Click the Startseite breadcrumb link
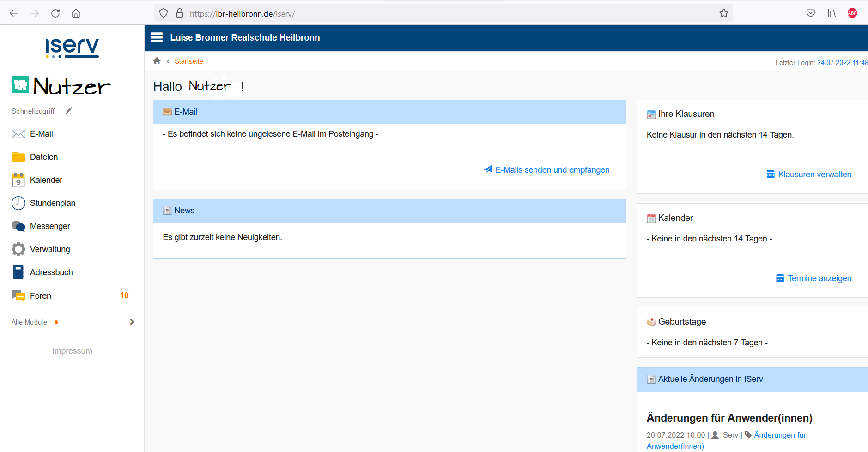Image resolution: width=868 pixels, height=452 pixels. [x=188, y=61]
